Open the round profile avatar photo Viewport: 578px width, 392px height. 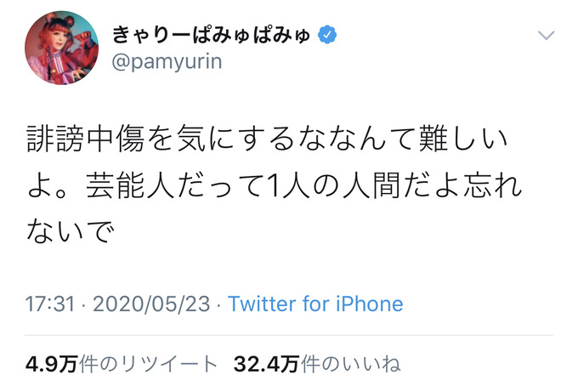(x=61, y=48)
